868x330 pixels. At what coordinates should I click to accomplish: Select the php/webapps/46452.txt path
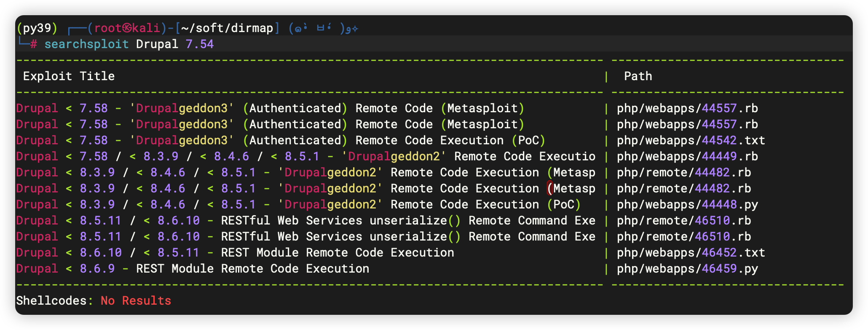pyautogui.click(x=691, y=253)
